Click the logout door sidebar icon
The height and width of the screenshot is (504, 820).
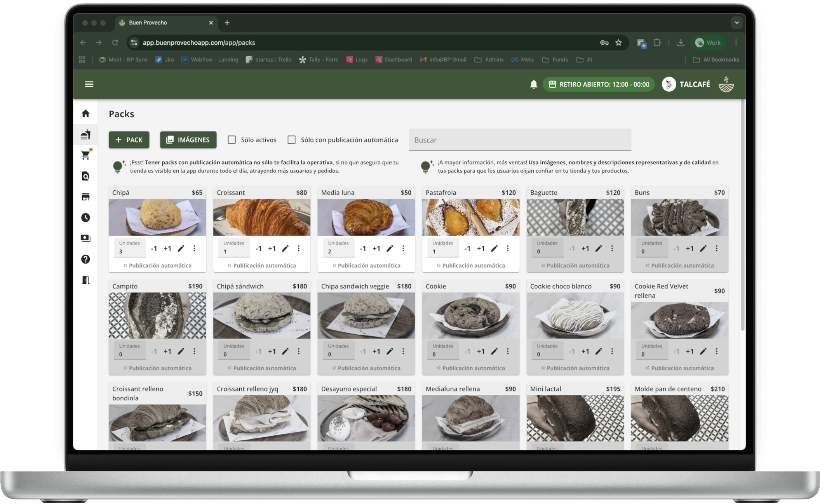pyautogui.click(x=85, y=280)
